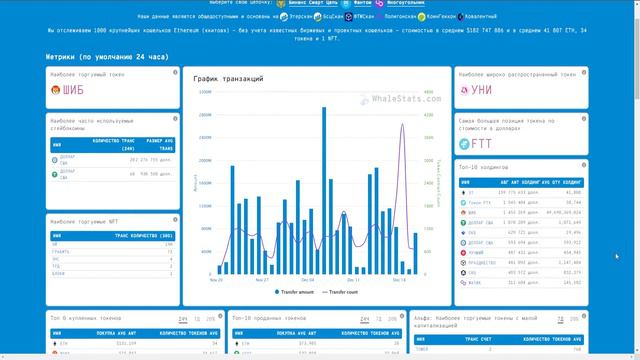The height and width of the screenshot is (360, 640).
Task: Click the SHIB token logo icon
Action: click(x=56, y=90)
